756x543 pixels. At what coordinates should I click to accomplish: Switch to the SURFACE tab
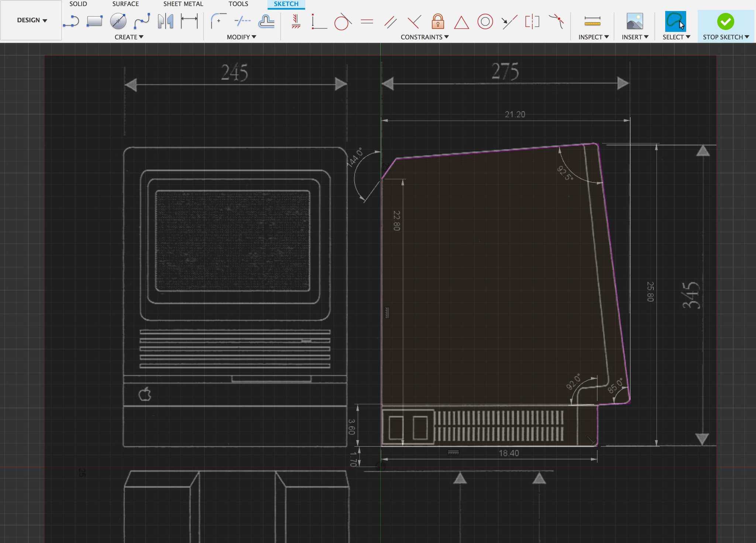click(126, 4)
